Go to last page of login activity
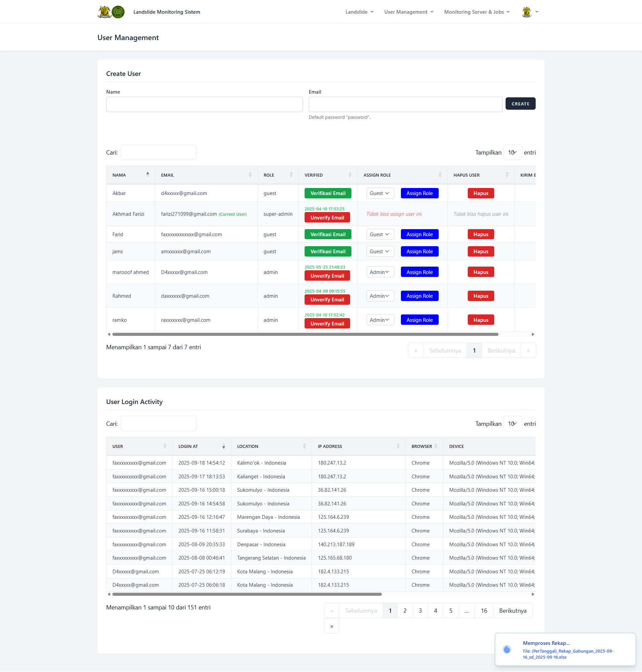This screenshot has height=672, width=642. click(x=331, y=627)
